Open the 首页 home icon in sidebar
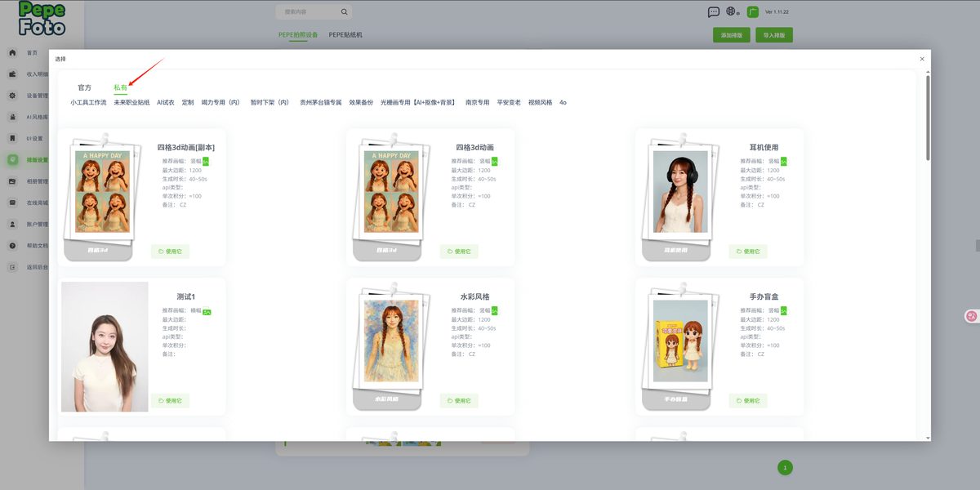Screen dimensions: 980x490 [12, 52]
